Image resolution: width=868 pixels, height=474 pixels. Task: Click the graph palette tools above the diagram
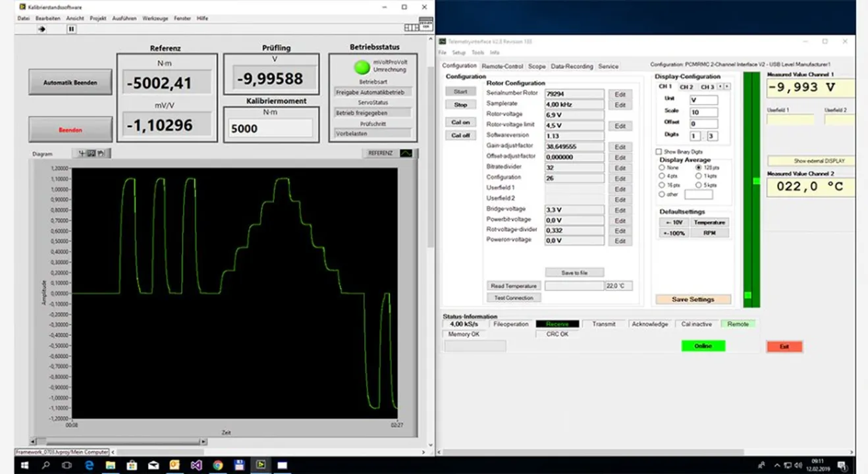pos(92,153)
